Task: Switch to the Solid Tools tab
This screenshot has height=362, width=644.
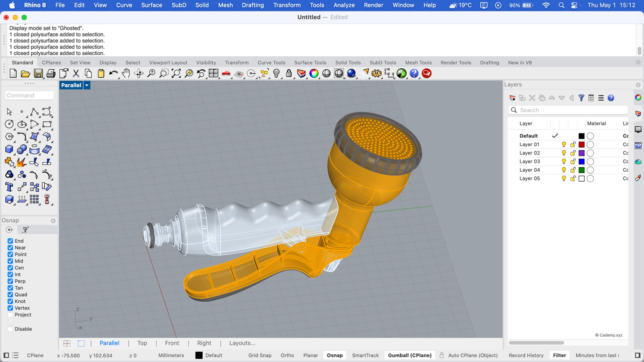Action: 348,63
